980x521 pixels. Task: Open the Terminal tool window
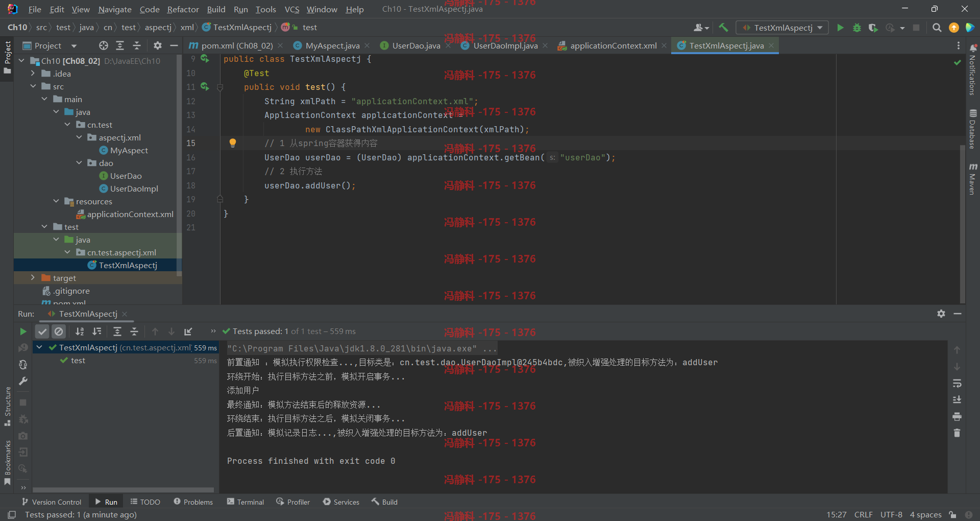tap(245, 502)
